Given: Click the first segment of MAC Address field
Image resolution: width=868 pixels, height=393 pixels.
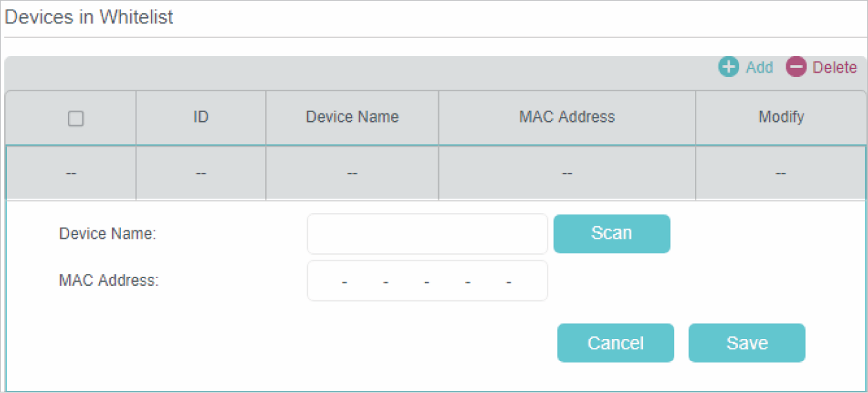Looking at the screenshot, I should pos(326,282).
